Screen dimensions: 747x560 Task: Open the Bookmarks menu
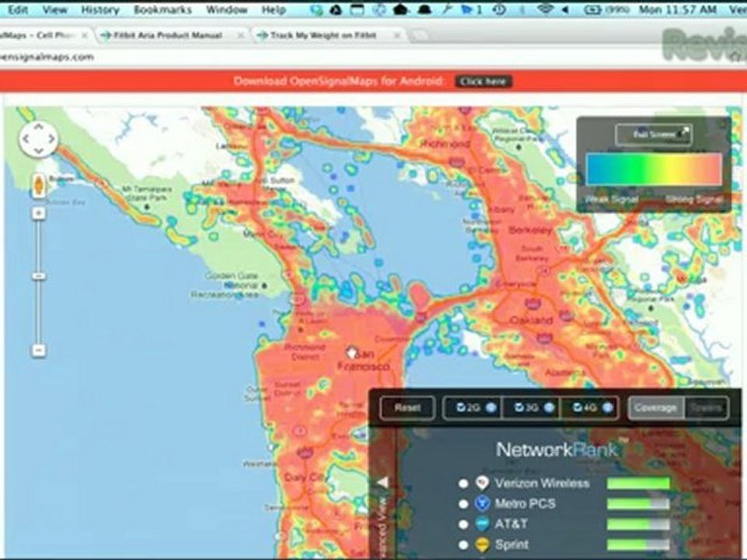(163, 9)
